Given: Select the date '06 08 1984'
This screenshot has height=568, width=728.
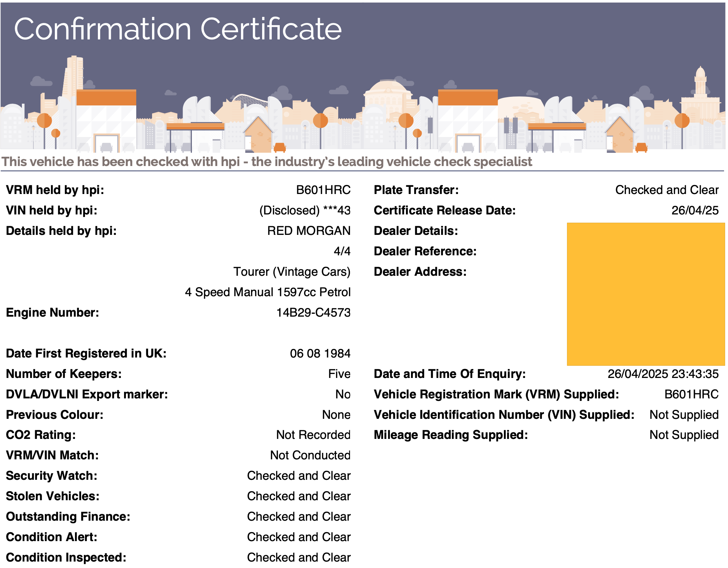Looking at the screenshot, I should pos(320,353).
